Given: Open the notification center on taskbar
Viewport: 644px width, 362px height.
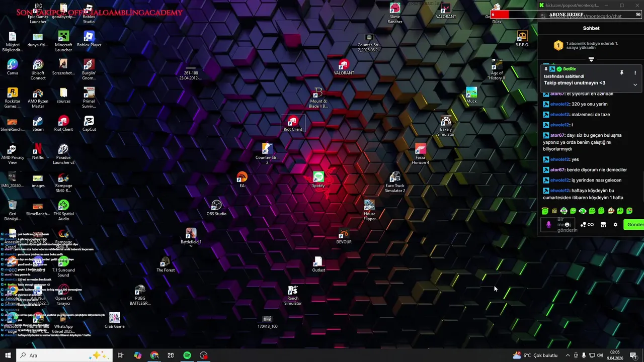Looking at the screenshot, I should point(633,355).
